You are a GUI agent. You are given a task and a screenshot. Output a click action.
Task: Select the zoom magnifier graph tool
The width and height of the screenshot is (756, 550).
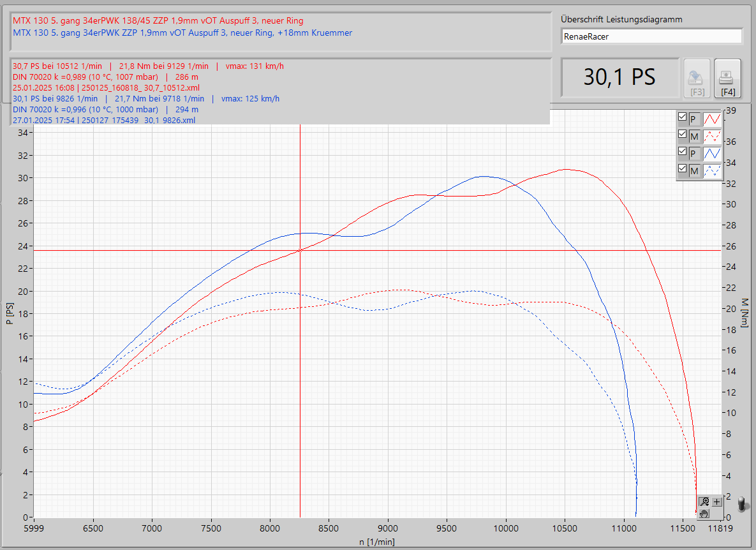[704, 502]
